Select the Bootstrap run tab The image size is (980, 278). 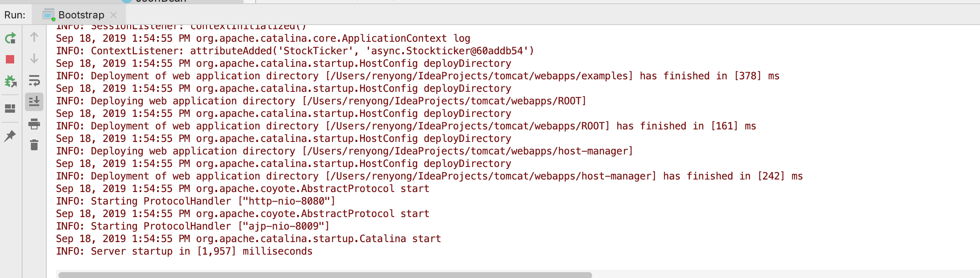[80, 15]
